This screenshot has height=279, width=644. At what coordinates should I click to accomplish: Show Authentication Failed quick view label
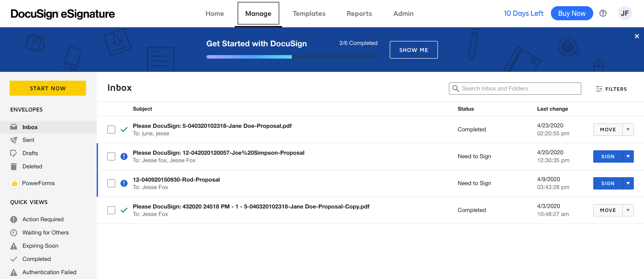49,272
